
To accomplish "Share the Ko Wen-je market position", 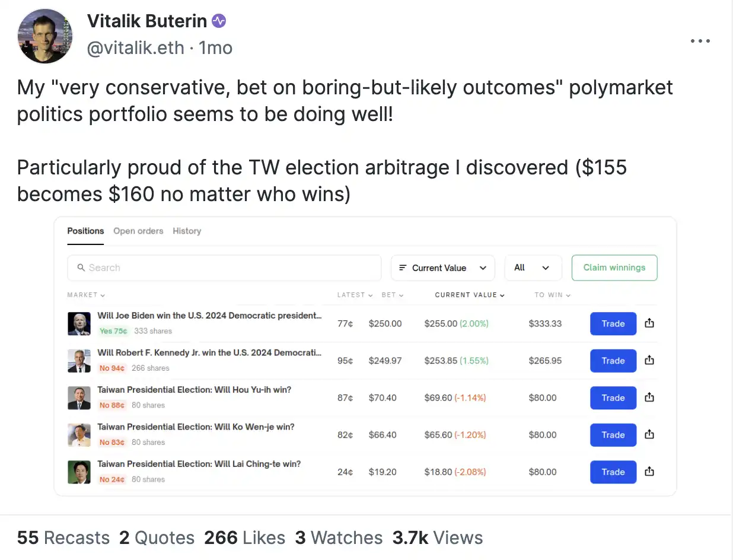I will pos(649,434).
